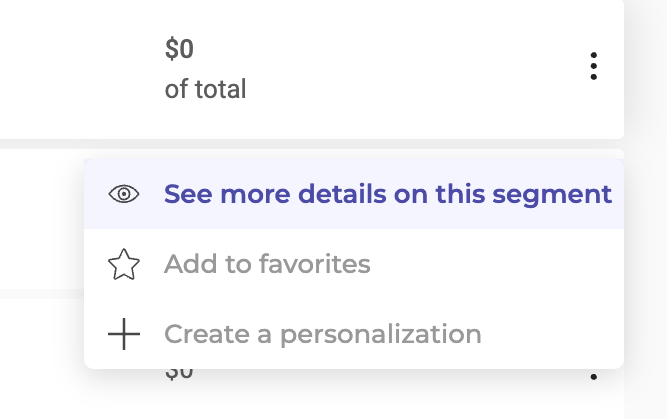
Task: Click the eye icon in the popup menu
Action: click(x=124, y=194)
